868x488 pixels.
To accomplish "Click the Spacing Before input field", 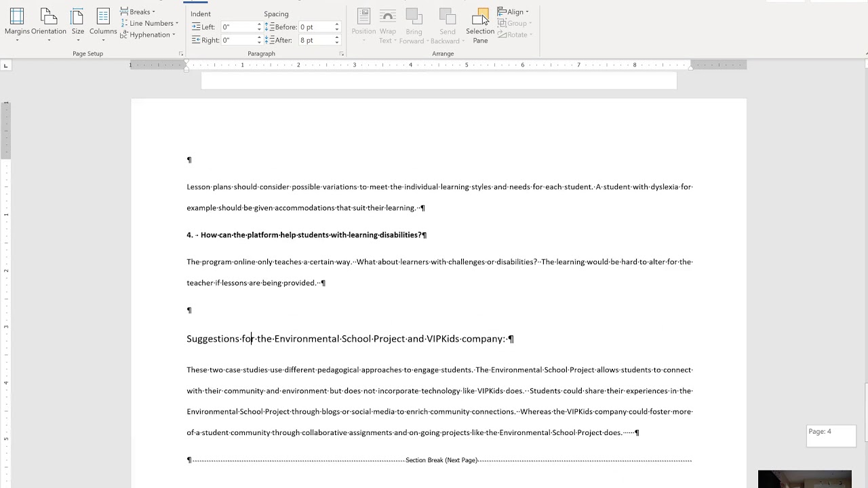I will (x=315, y=26).
